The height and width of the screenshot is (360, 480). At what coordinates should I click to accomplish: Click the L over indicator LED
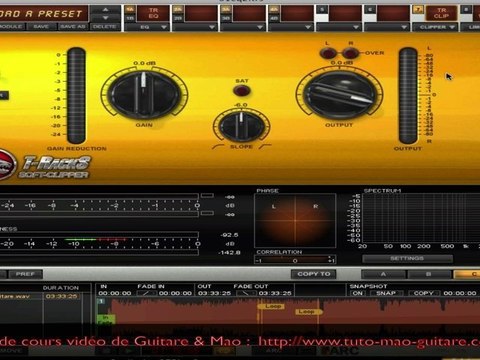click(x=328, y=53)
